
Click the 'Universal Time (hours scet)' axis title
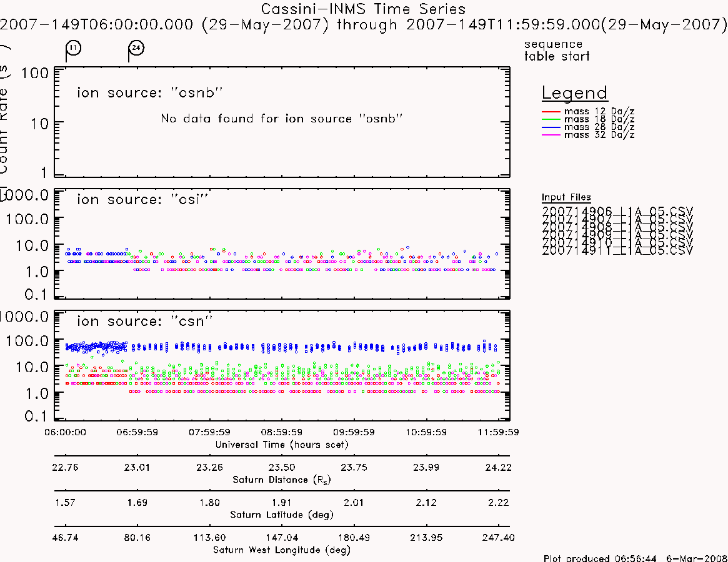pos(281,445)
